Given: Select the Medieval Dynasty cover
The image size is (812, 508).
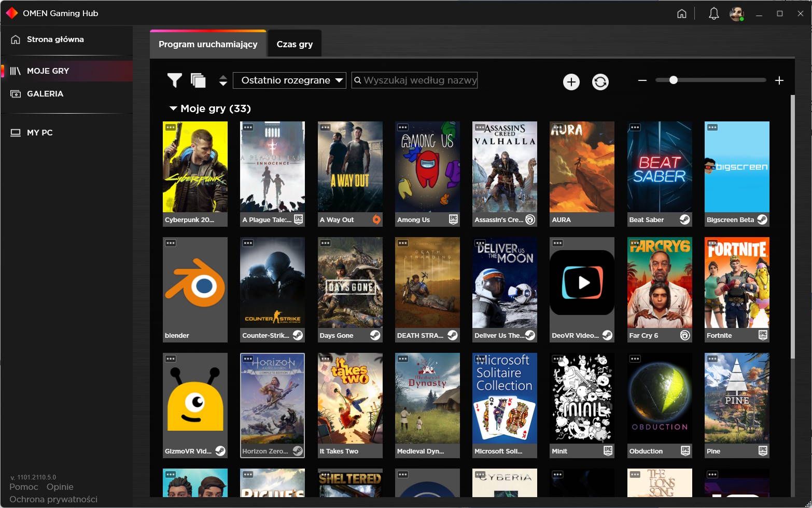Looking at the screenshot, I should (427, 399).
